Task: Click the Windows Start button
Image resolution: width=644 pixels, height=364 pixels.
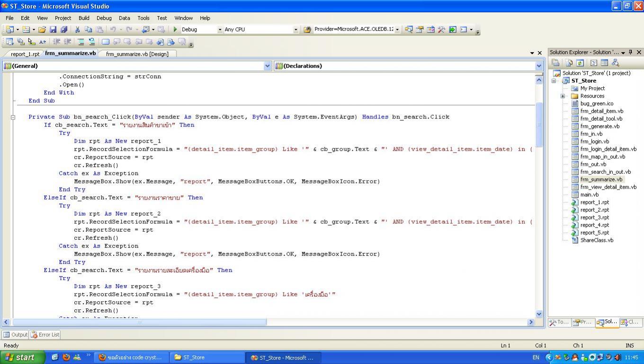Action: pos(22,357)
